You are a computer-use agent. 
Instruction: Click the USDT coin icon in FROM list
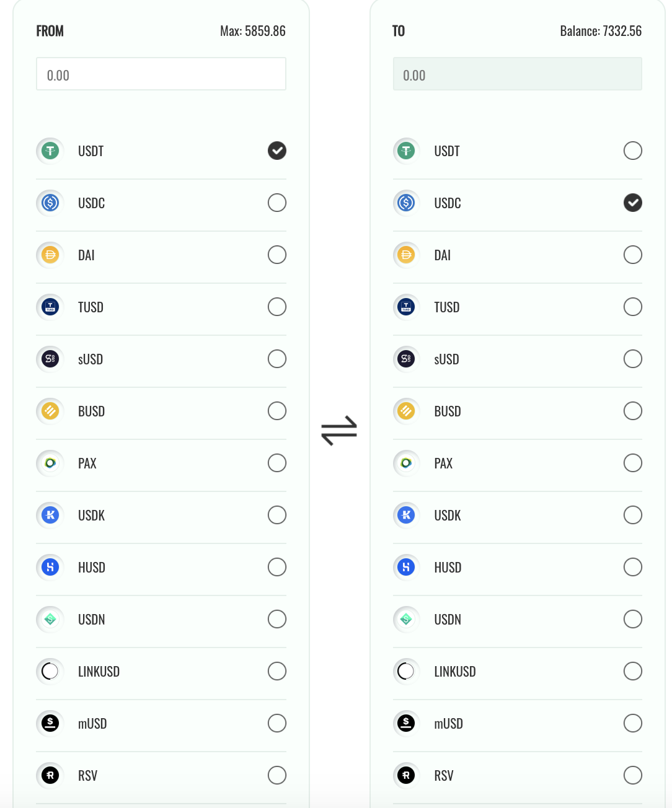pyautogui.click(x=50, y=151)
